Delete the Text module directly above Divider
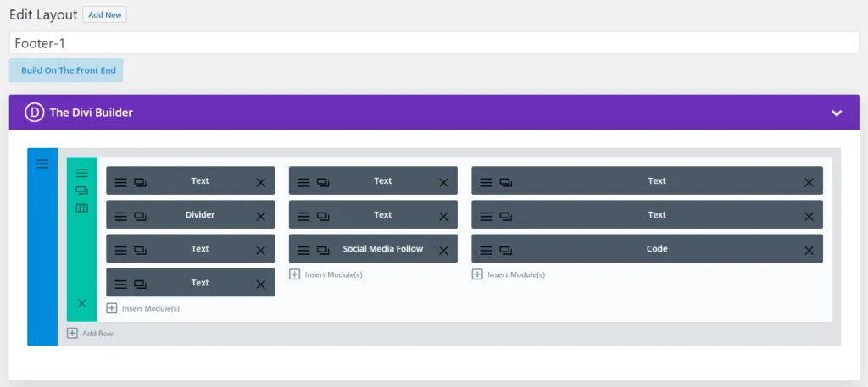Viewport: 868px width, 387px height. coord(261,182)
